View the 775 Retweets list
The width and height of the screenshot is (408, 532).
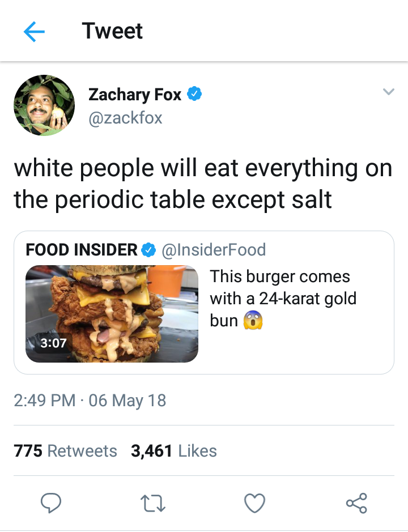65,451
